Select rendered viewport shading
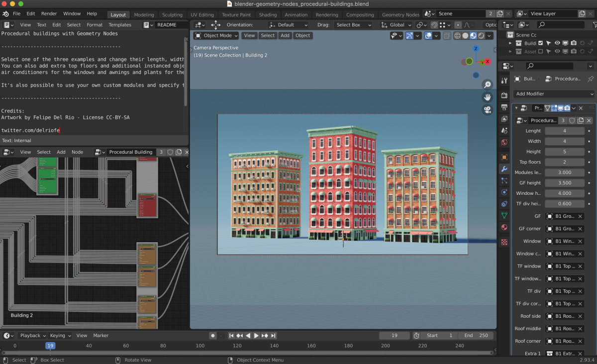 482,35
